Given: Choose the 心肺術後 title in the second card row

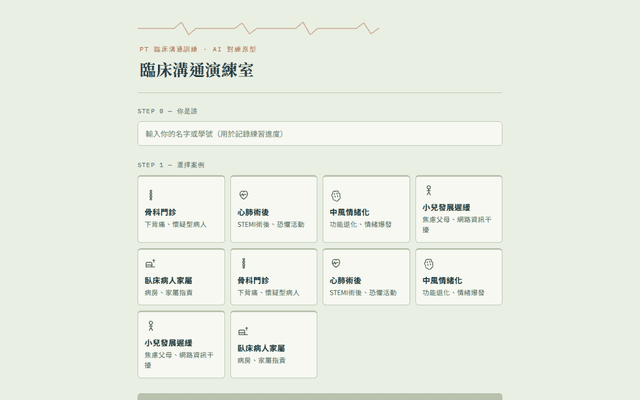Looking at the screenshot, I should tap(345, 280).
